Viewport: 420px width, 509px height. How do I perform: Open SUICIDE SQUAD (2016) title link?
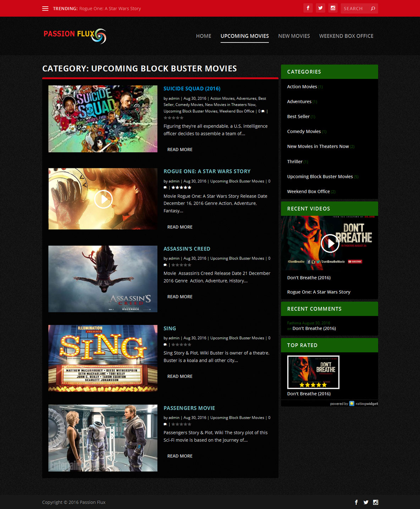click(192, 89)
